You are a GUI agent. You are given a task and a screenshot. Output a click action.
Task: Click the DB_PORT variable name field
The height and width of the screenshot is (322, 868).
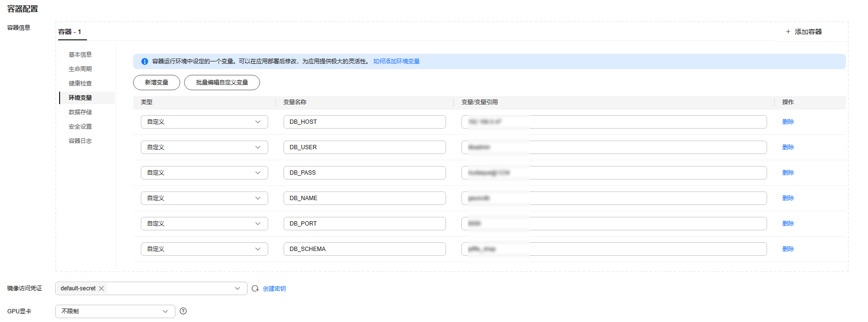[364, 224]
